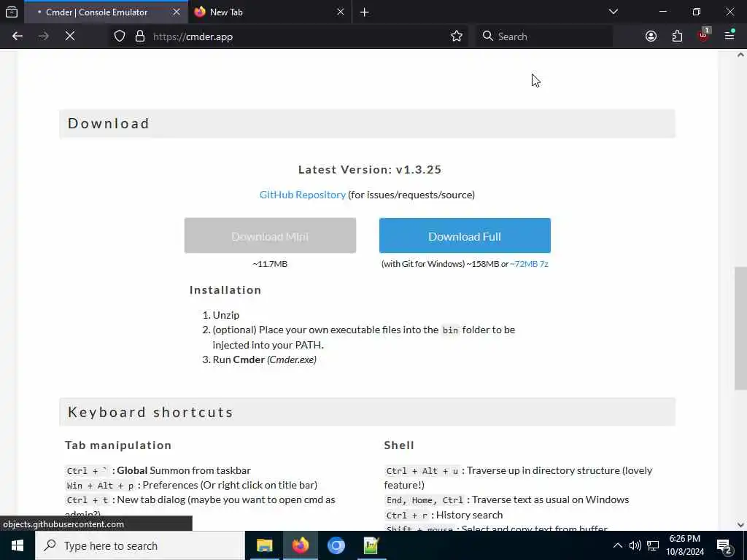
Task: Click the Firefox taskbar icon
Action: [300, 545]
